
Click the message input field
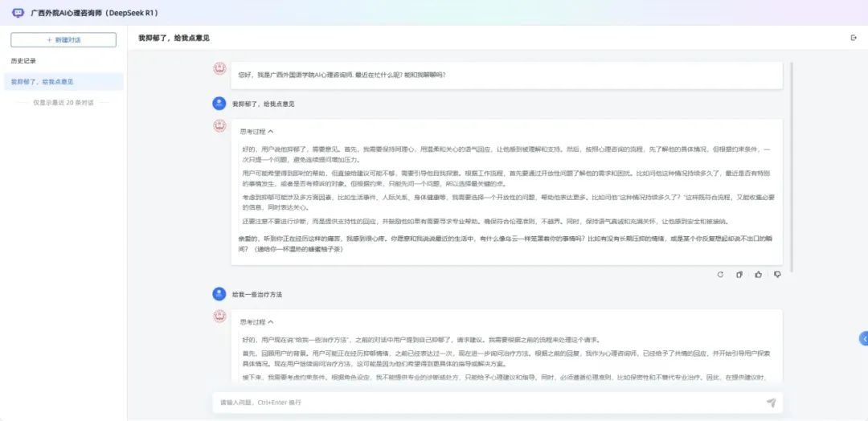point(482,403)
